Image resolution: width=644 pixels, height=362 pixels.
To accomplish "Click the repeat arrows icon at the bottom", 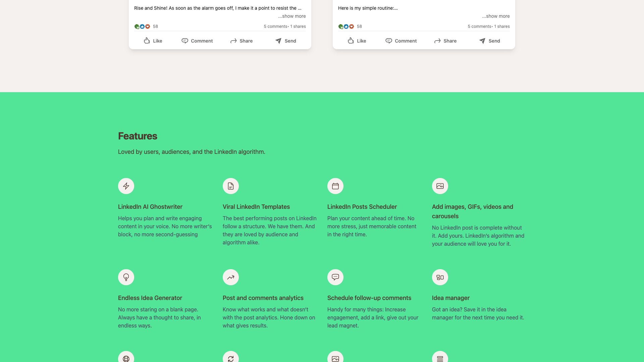I will click(230, 358).
